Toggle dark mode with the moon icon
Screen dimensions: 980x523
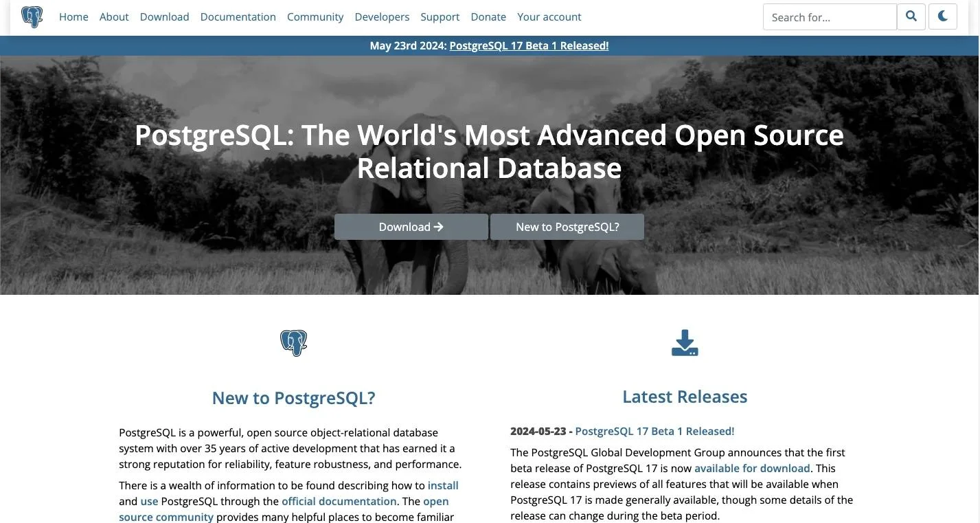tap(943, 16)
